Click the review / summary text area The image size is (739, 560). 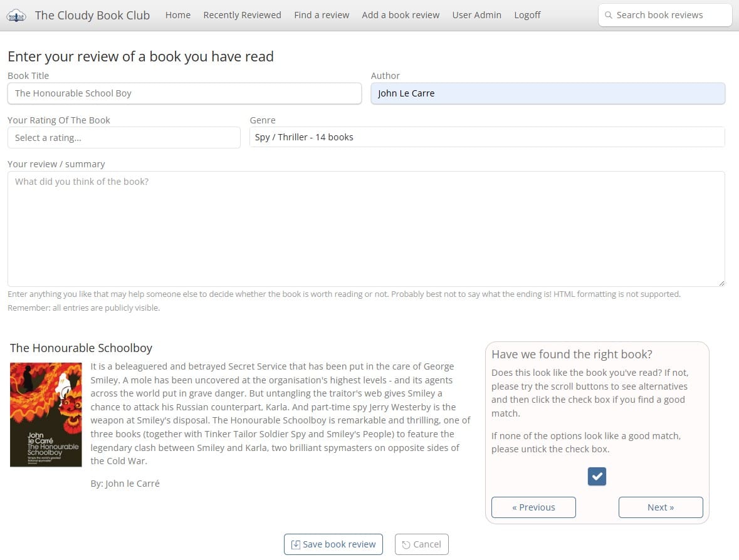[366, 229]
